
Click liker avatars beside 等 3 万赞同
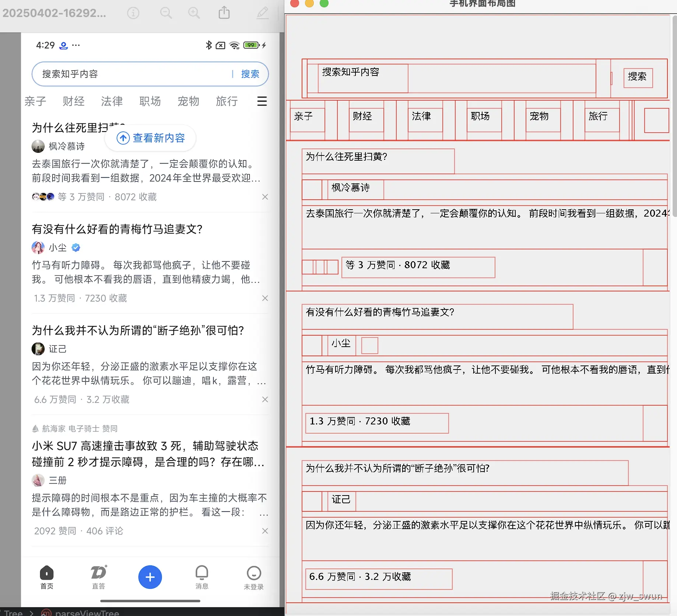pyautogui.click(x=43, y=197)
